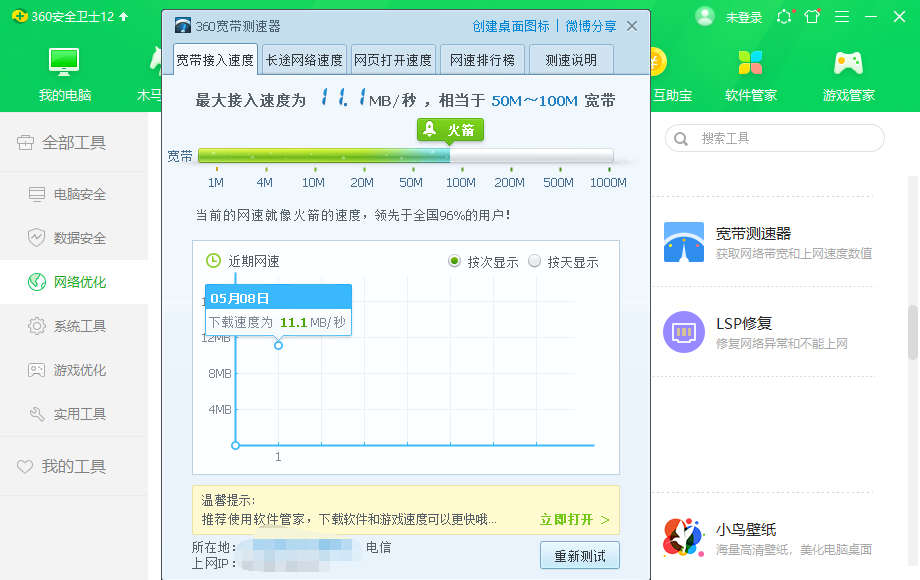Open the 网速排行榜 tab
The height and width of the screenshot is (580, 920).
[482, 60]
